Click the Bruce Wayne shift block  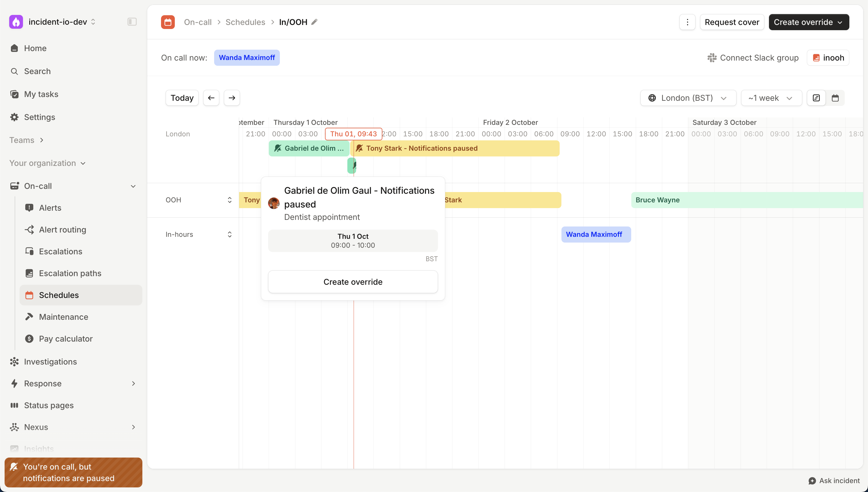[x=747, y=200]
